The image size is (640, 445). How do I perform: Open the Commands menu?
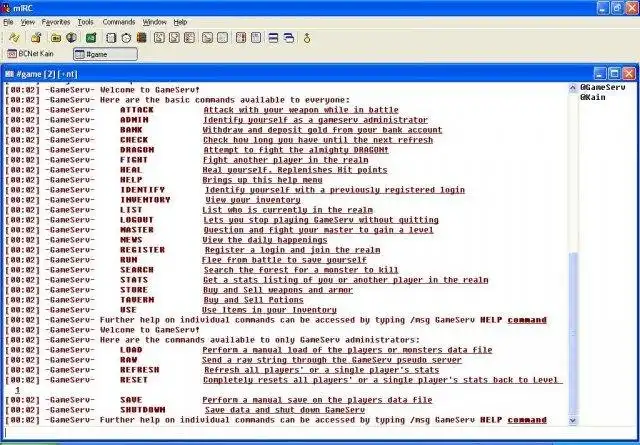119,22
